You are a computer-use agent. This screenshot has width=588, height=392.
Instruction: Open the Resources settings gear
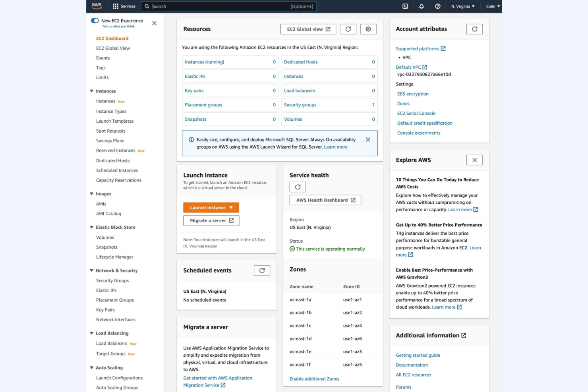[x=368, y=29]
